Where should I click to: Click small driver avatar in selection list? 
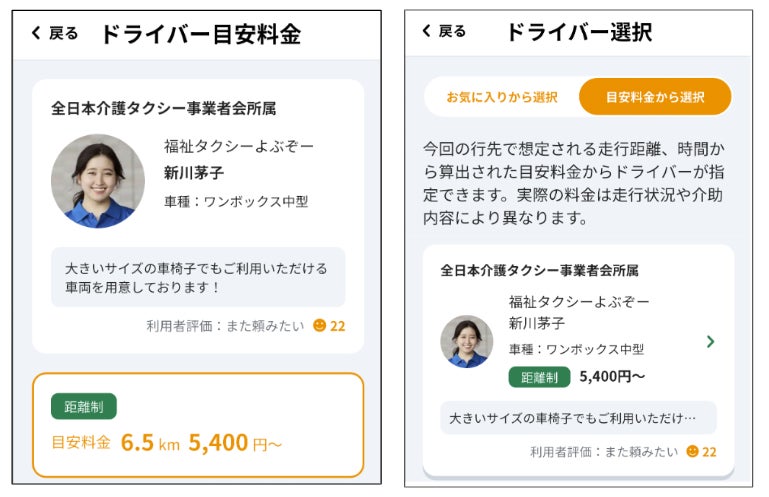tap(466, 342)
